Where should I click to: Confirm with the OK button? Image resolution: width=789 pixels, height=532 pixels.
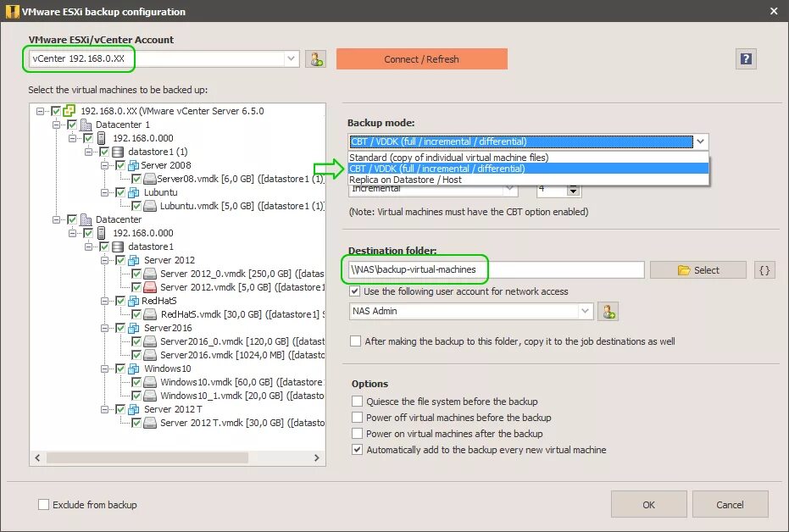(648, 504)
